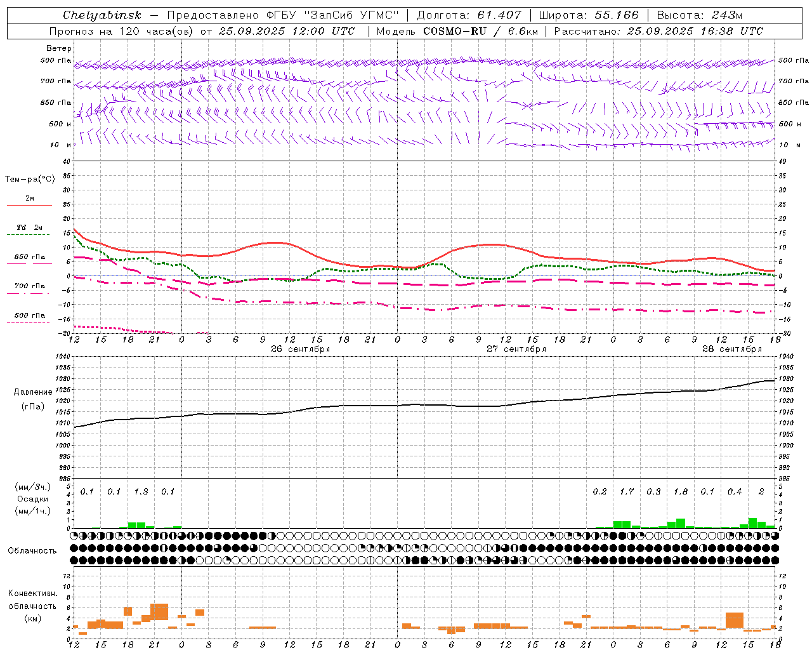Click the computed time Рассчитано: 25.09.2025 16:38 UTC
This screenshot has height=650, width=812.
point(658,31)
